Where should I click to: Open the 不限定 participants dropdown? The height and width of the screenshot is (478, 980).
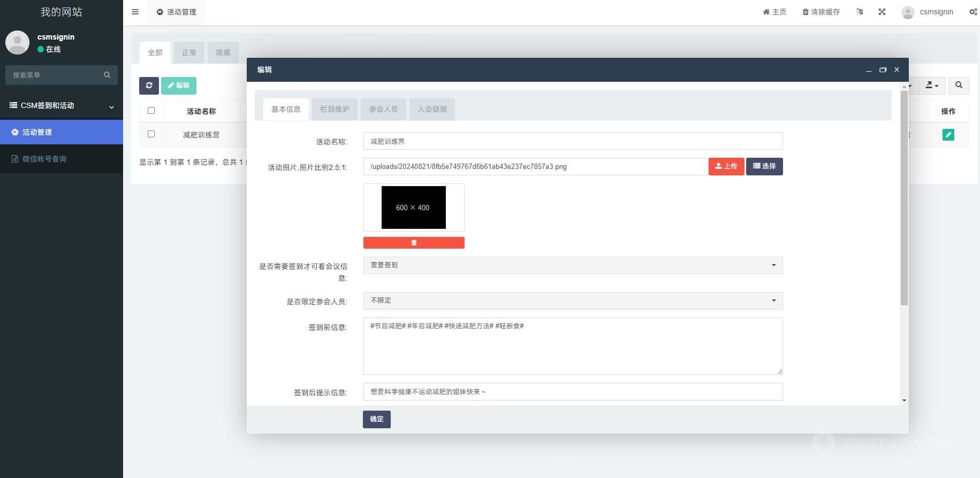573,300
